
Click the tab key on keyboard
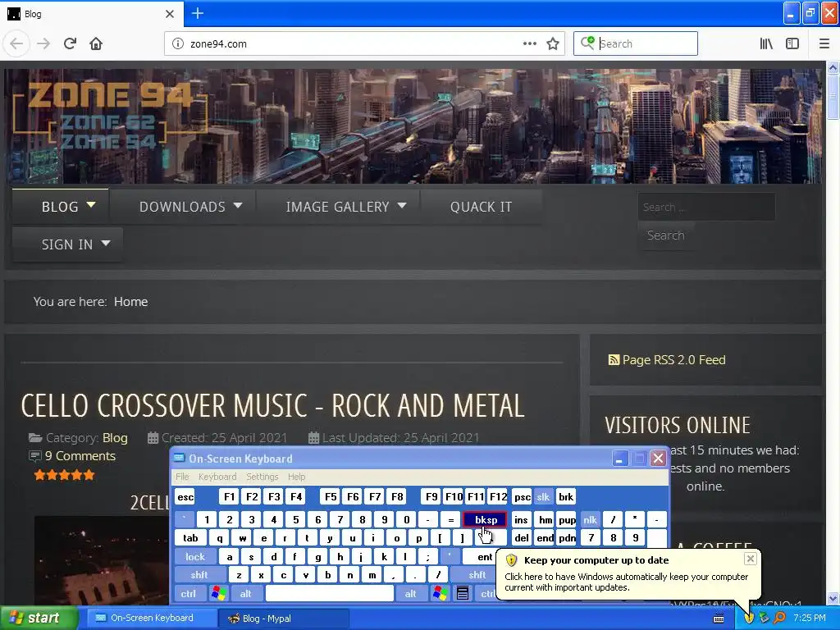[x=190, y=538]
